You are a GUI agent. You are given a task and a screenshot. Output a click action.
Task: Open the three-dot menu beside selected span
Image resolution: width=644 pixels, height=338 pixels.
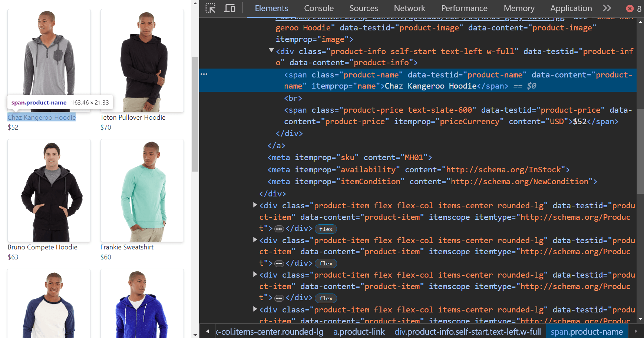coord(204,74)
